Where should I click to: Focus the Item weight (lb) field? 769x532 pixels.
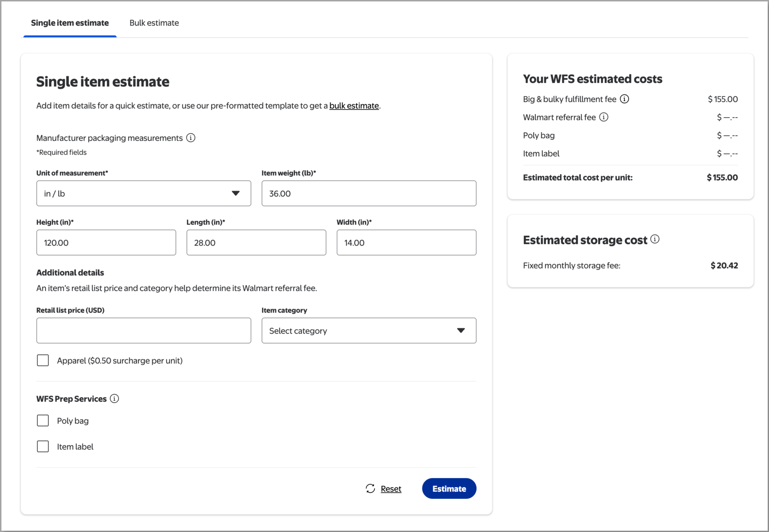369,193
